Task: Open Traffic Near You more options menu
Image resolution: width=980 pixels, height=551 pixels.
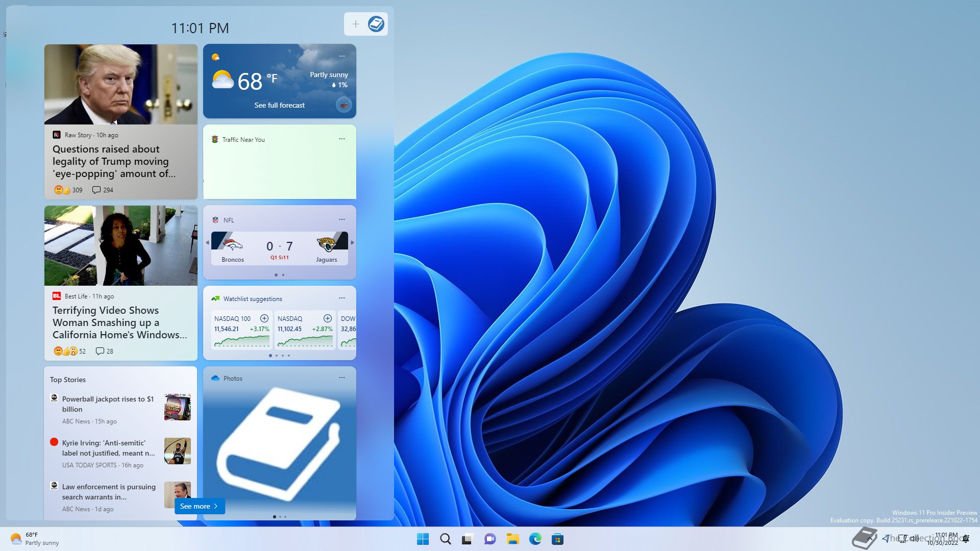Action: coord(342,139)
